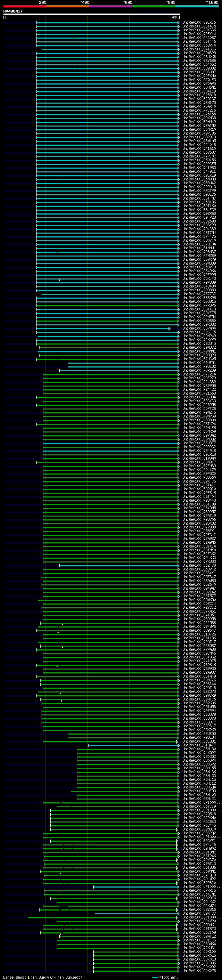Select sequence UniRef100_Q01JC6
This screenshot has width=222, height=980.
tap(199, 940)
